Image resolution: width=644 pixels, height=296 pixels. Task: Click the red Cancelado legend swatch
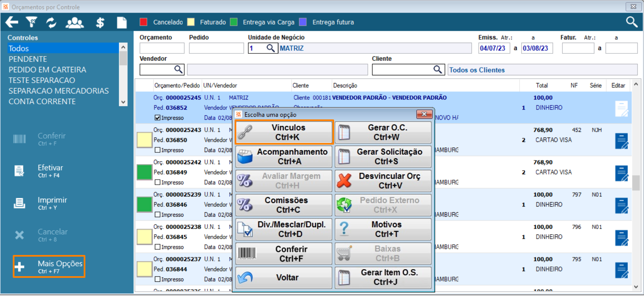point(144,22)
